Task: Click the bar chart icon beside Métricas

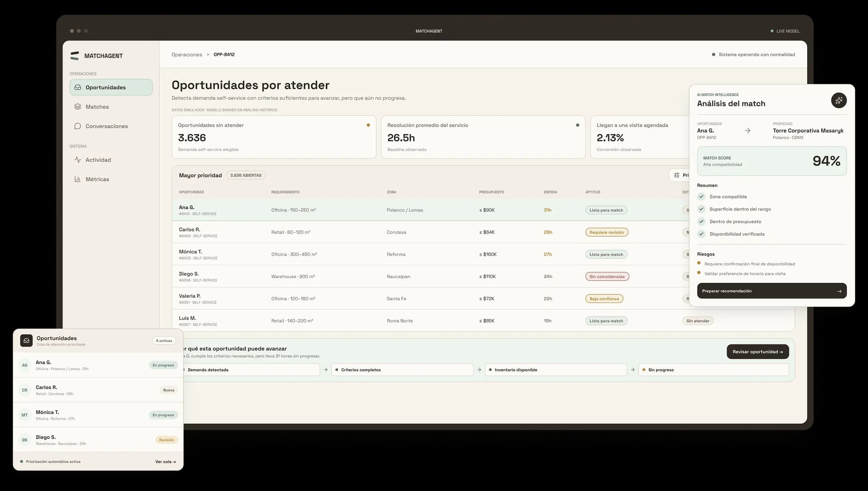Action: (x=78, y=179)
